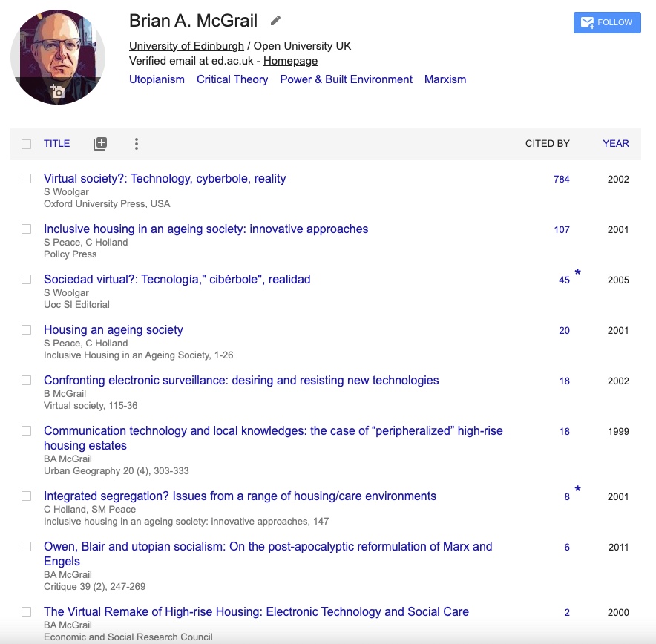The width and height of the screenshot is (656, 644).
Task: Open the University of Edinburgh link
Action: point(186,46)
